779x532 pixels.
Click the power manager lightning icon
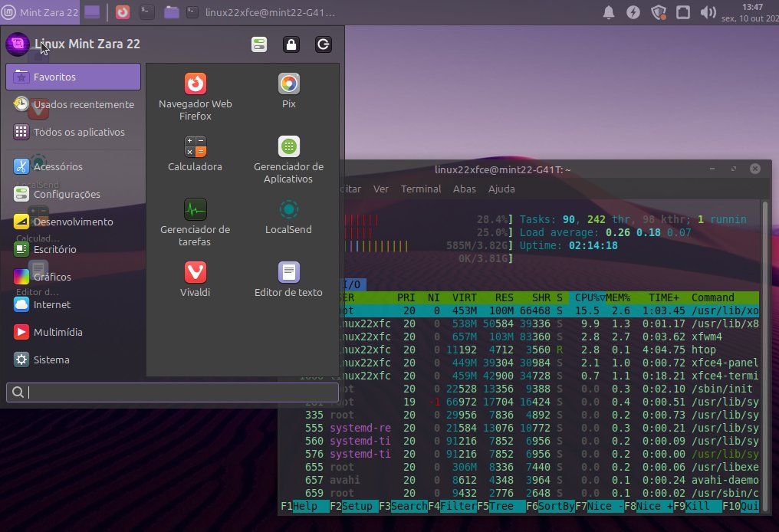click(633, 12)
